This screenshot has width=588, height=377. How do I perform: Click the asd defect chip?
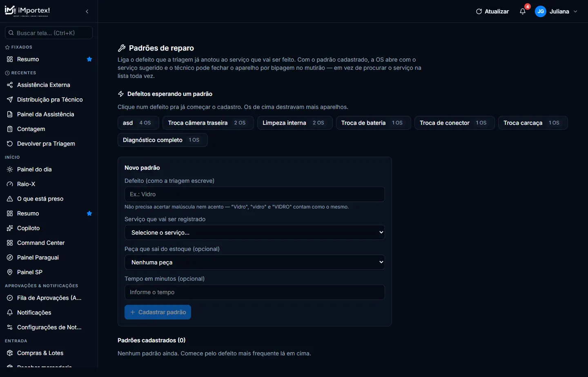pos(138,123)
